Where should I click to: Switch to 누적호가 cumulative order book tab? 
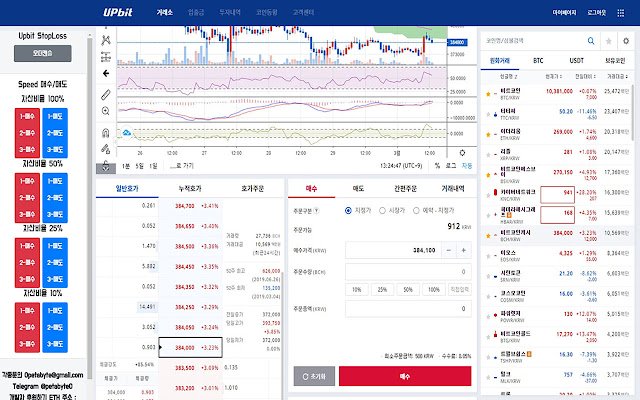190,189
